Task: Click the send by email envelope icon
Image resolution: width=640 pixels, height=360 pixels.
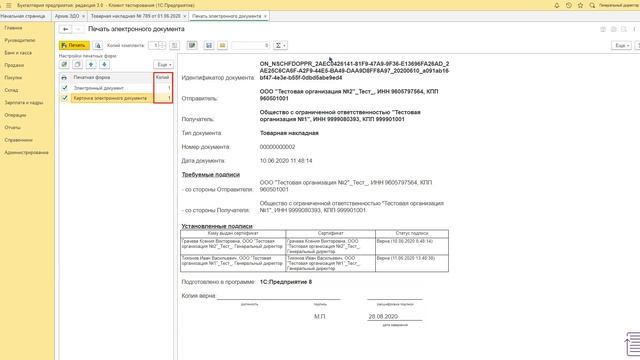Action: click(222, 45)
